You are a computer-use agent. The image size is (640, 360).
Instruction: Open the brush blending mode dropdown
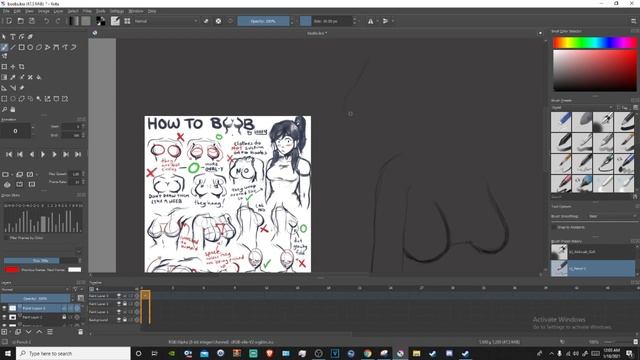(x=166, y=21)
